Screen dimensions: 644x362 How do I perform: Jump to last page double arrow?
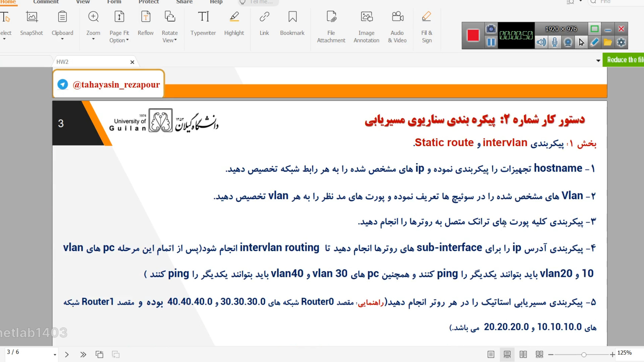click(x=83, y=355)
